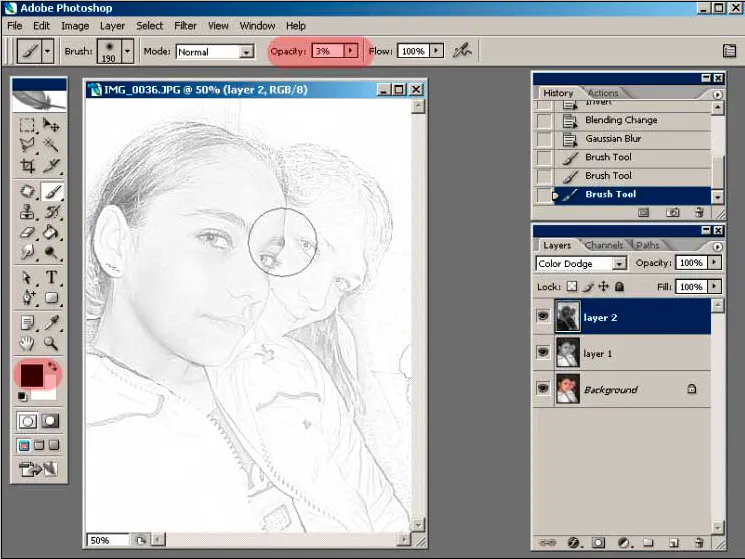Switch to Quick Mask mode
Image resolution: width=745 pixels, height=559 pixels.
click(50, 421)
